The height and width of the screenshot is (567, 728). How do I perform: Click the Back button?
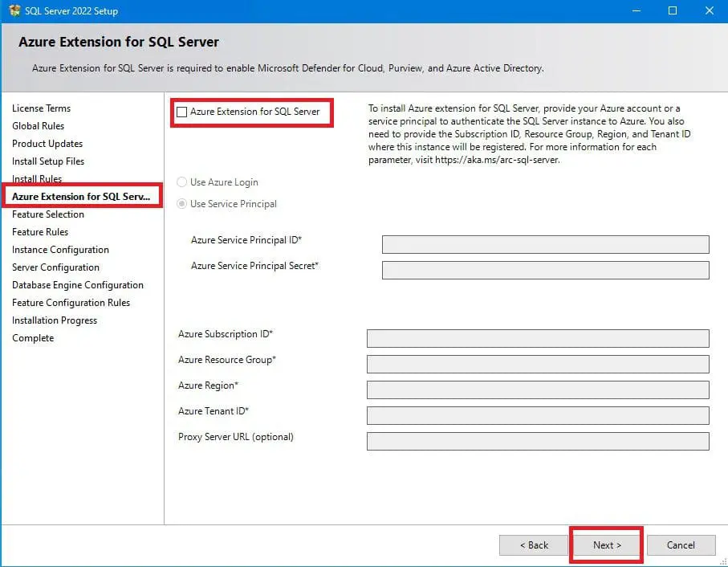(533, 545)
